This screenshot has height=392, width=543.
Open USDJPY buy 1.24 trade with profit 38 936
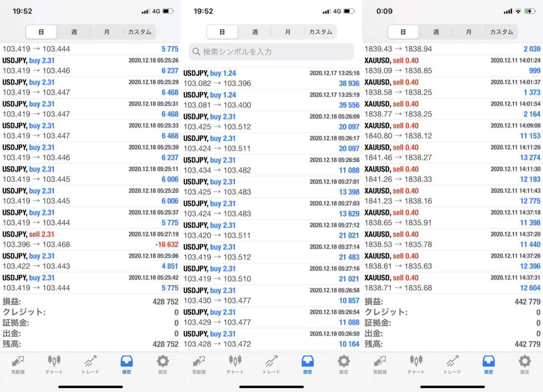(271, 78)
